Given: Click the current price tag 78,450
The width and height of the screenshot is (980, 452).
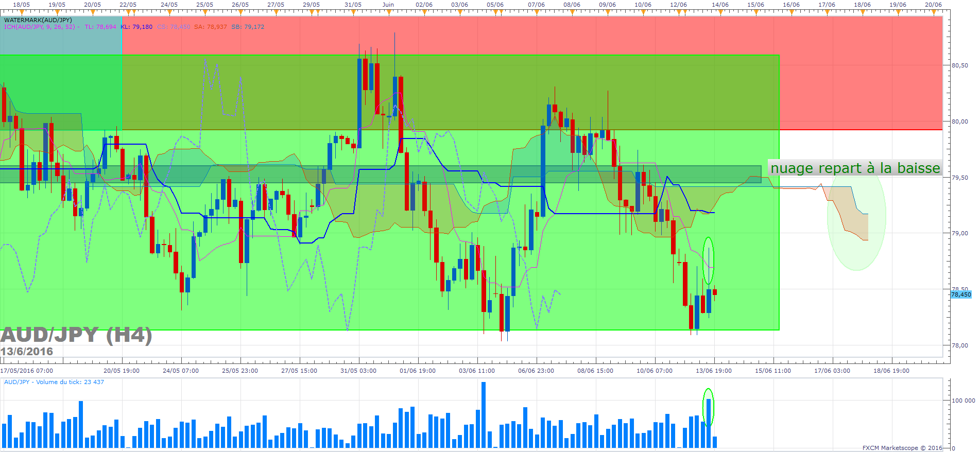Looking at the screenshot, I should coord(961,294).
